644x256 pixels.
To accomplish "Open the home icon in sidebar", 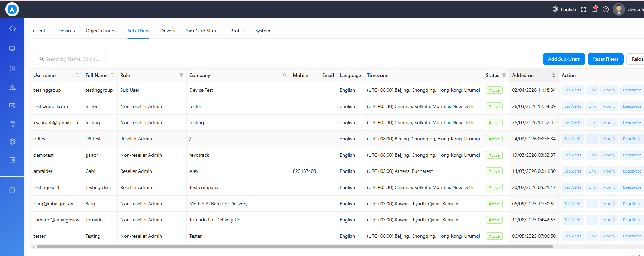I will tap(12, 28).
